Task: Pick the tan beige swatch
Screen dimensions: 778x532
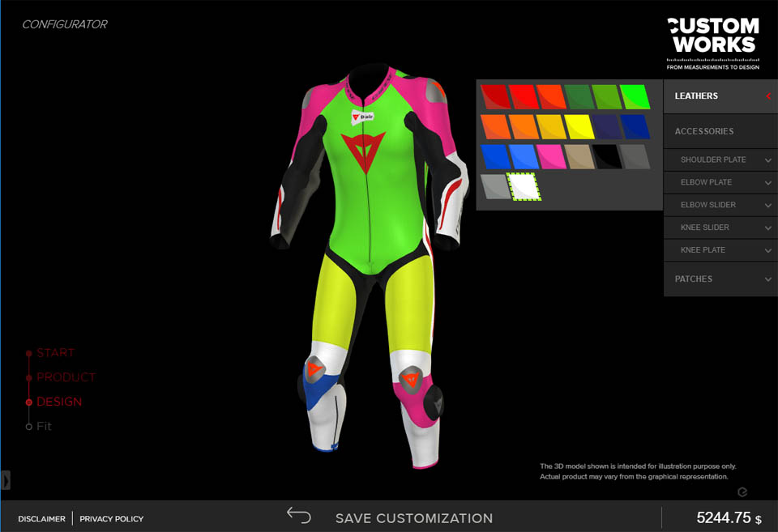Action: 579,156
